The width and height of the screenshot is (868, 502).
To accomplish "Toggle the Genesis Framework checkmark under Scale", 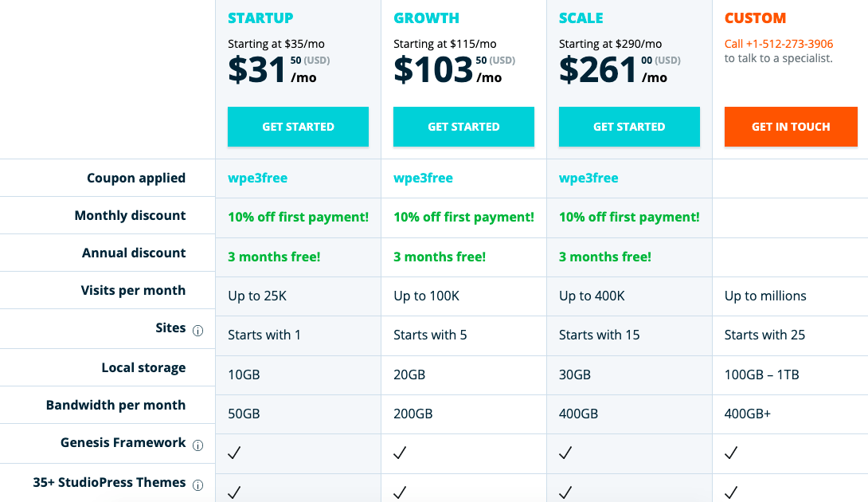I will (x=565, y=453).
